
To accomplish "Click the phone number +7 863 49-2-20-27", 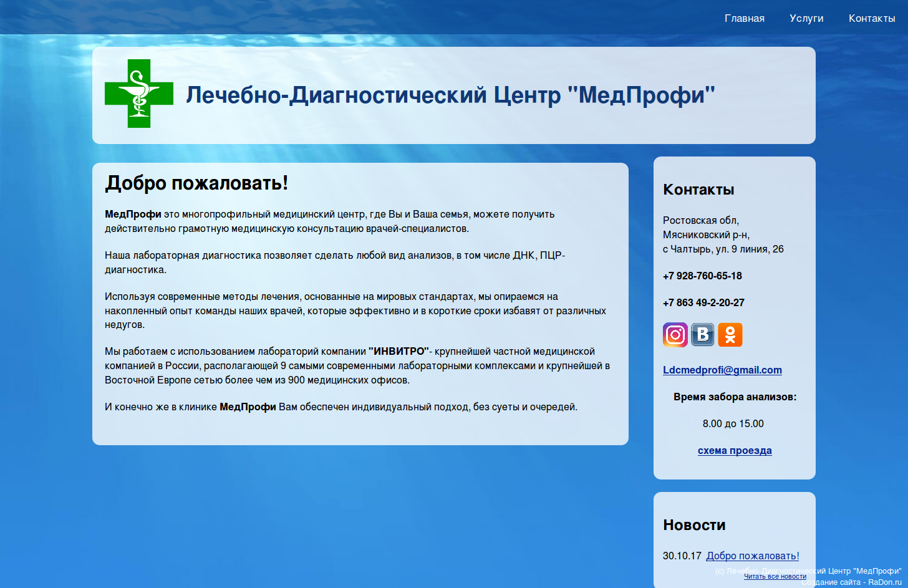I will 703,302.
